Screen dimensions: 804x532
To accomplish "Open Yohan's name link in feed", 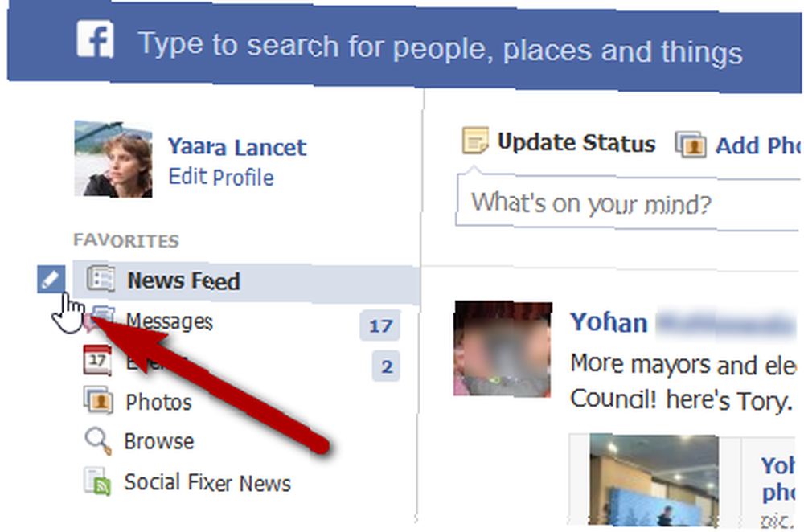I will (x=609, y=323).
